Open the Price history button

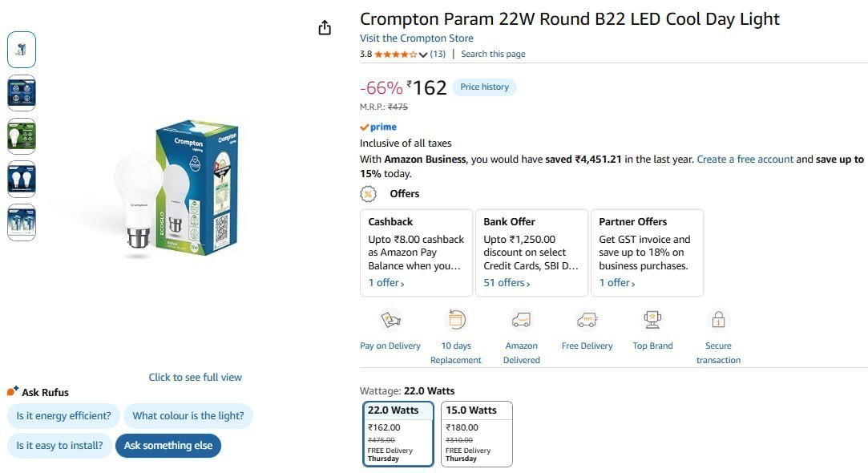coord(484,87)
